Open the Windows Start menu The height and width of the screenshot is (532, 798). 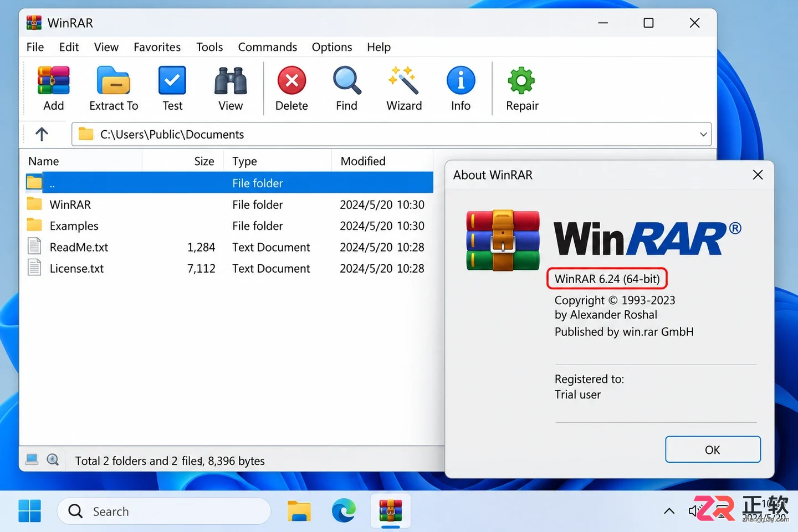point(29,511)
